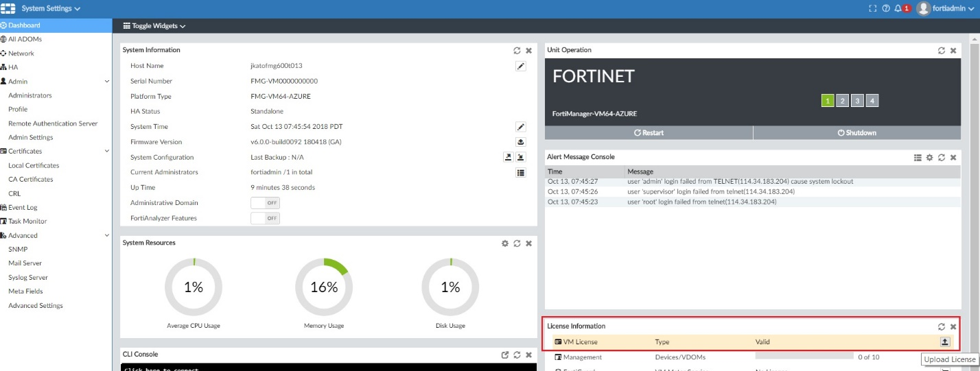Screen dimensions: 980x371
Task: Refresh the System Information widget
Action: click(x=517, y=50)
